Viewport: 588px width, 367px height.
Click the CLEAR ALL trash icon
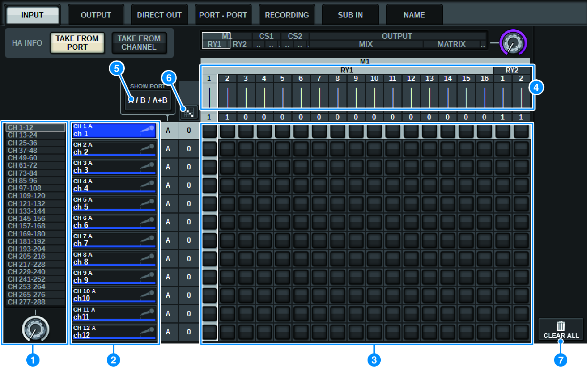(560, 326)
